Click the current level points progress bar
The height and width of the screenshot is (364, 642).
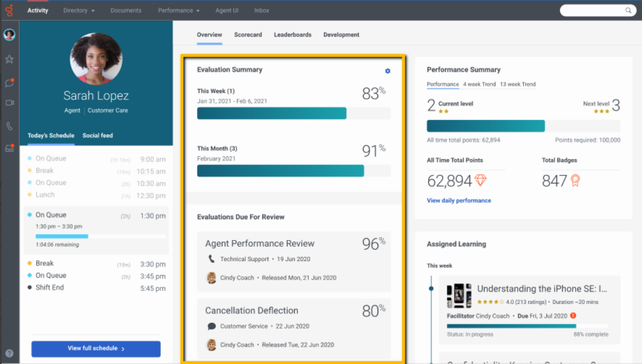point(524,126)
